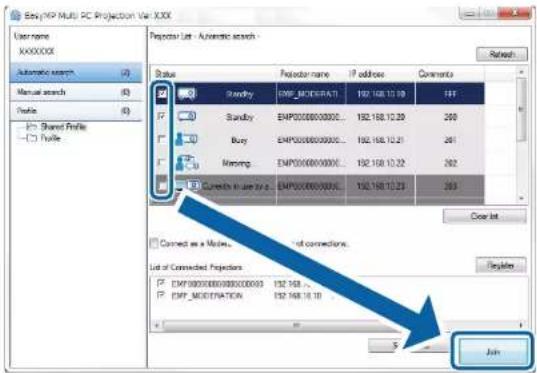Click the Busy status text
Screen dimensions: 537x373
[239, 140]
